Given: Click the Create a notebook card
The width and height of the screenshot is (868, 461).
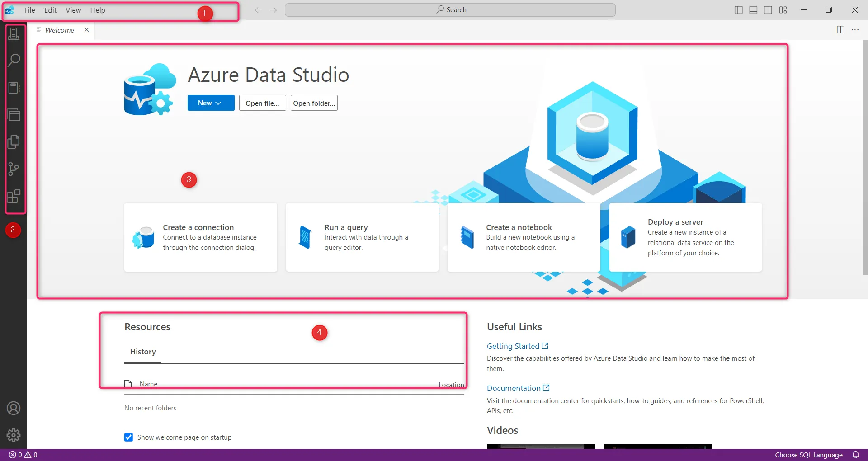Looking at the screenshot, I should coord(524,237).
